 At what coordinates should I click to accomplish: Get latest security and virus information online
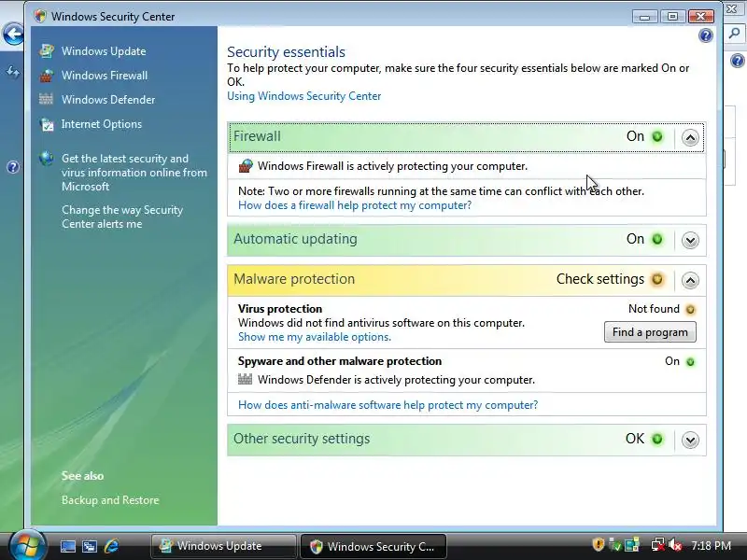134,173
